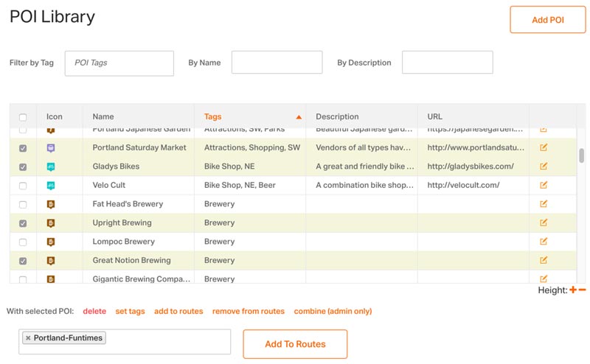Screen dimensions: 590x364
Task: Uncheck the Great Notion Brewing checkbox
Action: (23, 261)
